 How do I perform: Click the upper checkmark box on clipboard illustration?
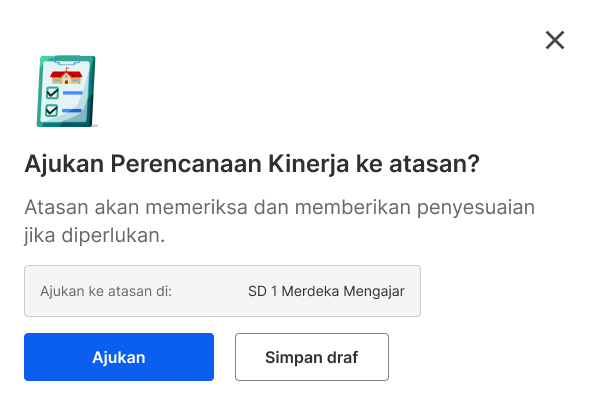(52, 93)
